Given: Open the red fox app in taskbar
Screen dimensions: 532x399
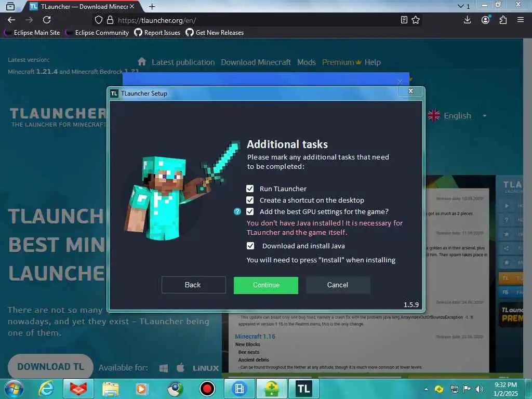Looking at the screenshot, I should pos(78,389).
